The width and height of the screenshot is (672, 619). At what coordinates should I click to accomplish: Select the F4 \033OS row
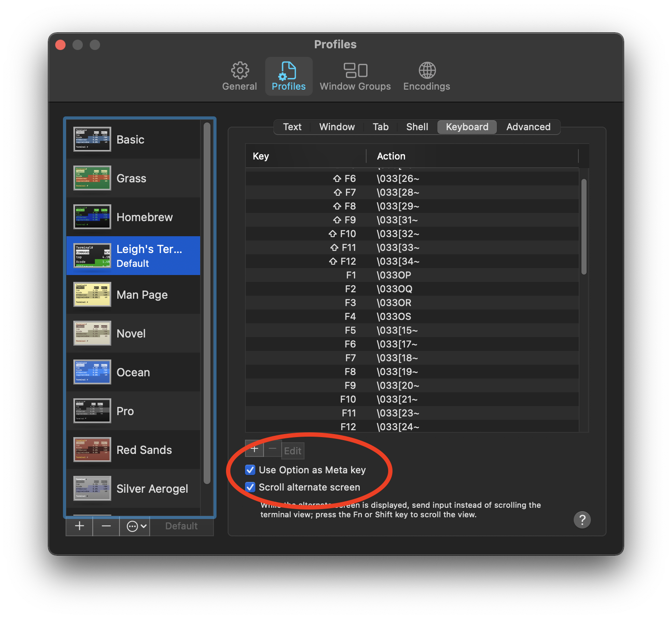point(412,316)
